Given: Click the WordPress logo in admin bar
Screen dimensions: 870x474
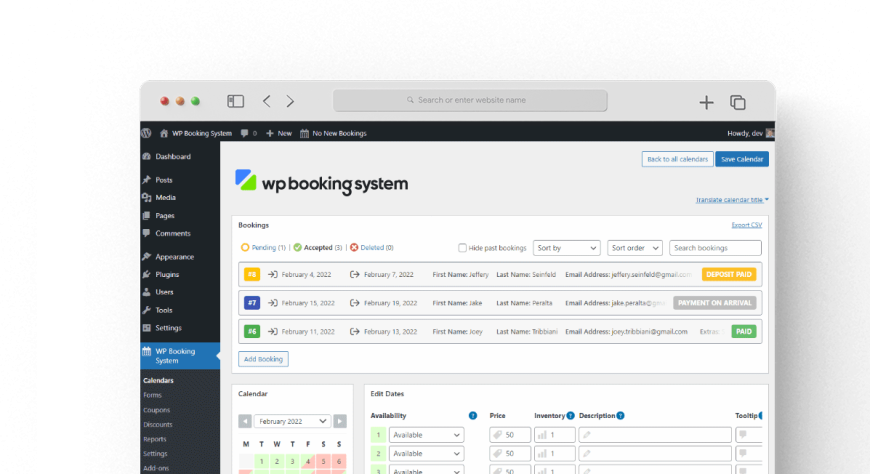Looking at the screenshot, I should (146, 133).
